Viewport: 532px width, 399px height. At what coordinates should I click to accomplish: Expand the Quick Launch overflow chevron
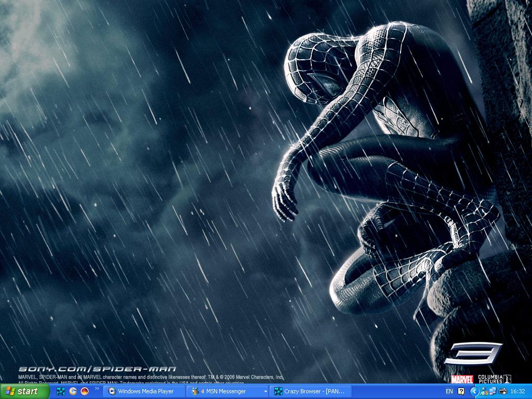pos(97,389)
